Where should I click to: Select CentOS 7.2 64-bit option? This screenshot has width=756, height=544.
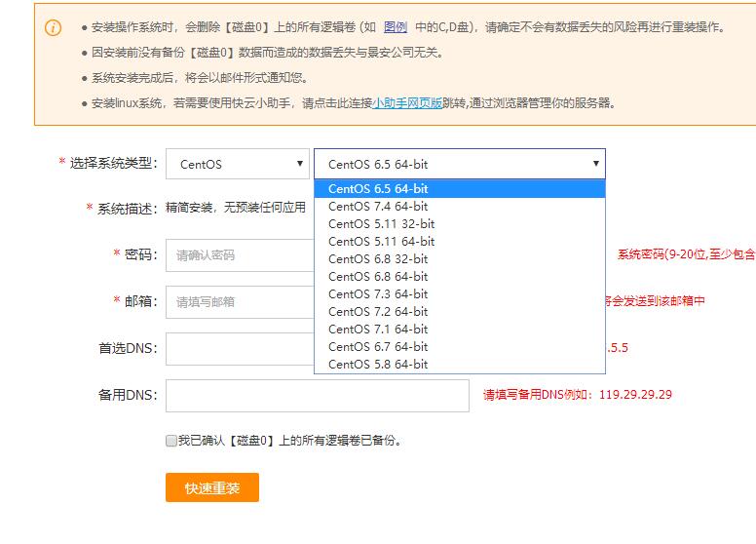point(460,312)
